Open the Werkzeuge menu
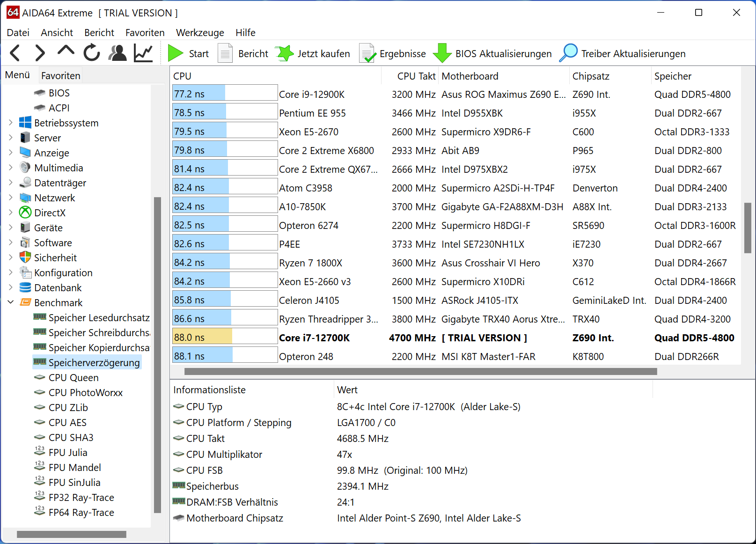Viewport: 756px width, 544px height. pyautogui.click(x=200, y=32)
